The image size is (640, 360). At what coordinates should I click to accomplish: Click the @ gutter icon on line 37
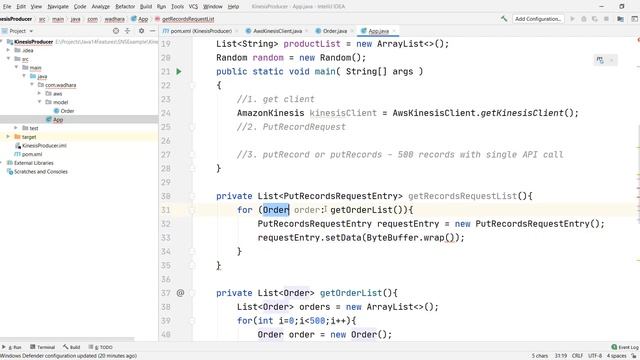(180, 293)
